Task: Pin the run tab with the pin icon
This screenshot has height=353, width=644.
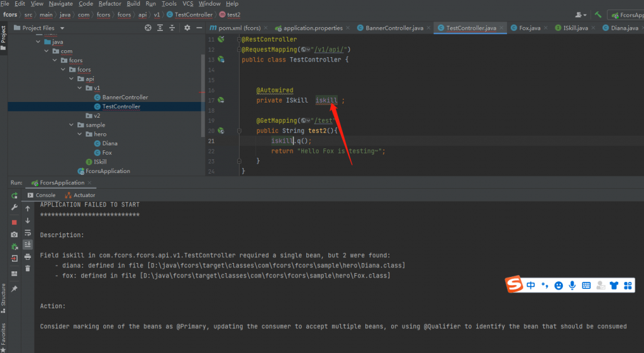Action: [14, 289]
